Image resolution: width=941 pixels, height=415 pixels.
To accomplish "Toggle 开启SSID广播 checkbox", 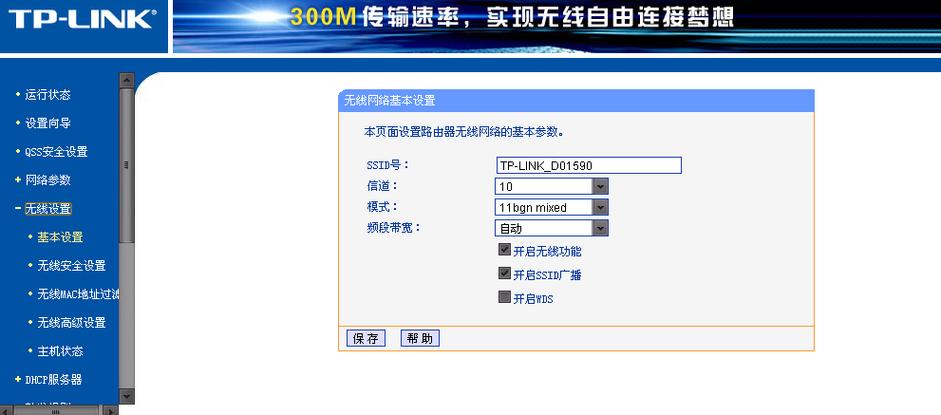I will [504, 273].
